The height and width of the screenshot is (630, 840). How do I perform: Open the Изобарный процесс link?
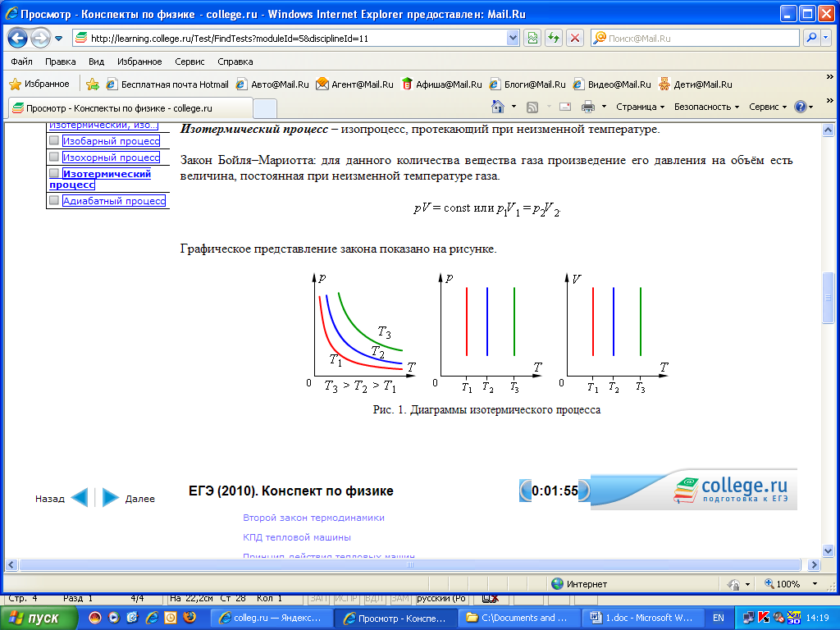click(x=111, y=141)
